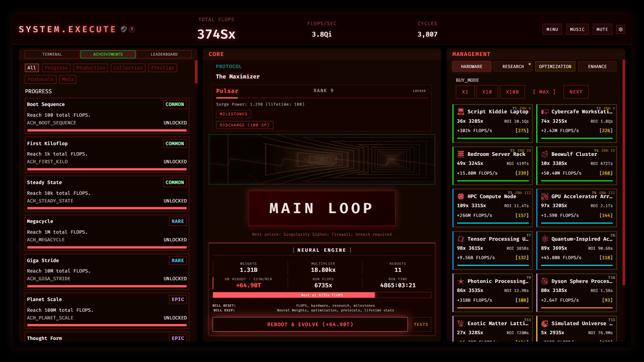Click the DISCHARGE (100 SP) button
The image size is (644, 362).
(x=245, y=125)
